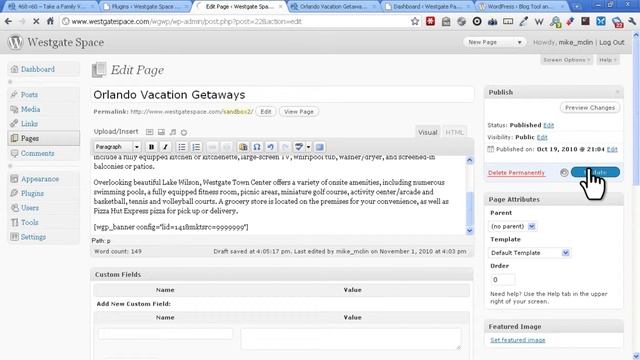Edit the Published status link
This screenshot has height=360, width=640.
549,125
